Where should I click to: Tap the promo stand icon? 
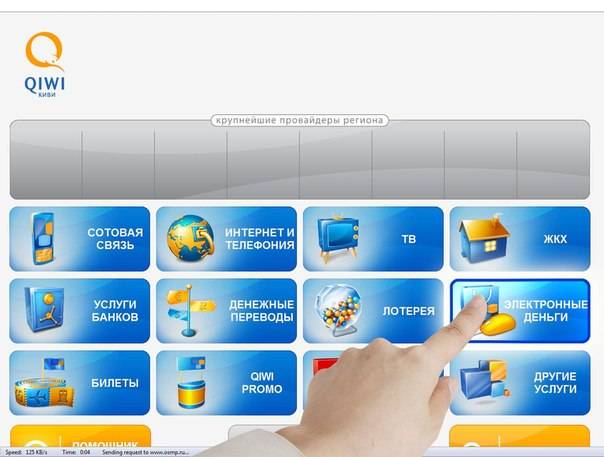[x=191, y=382]
